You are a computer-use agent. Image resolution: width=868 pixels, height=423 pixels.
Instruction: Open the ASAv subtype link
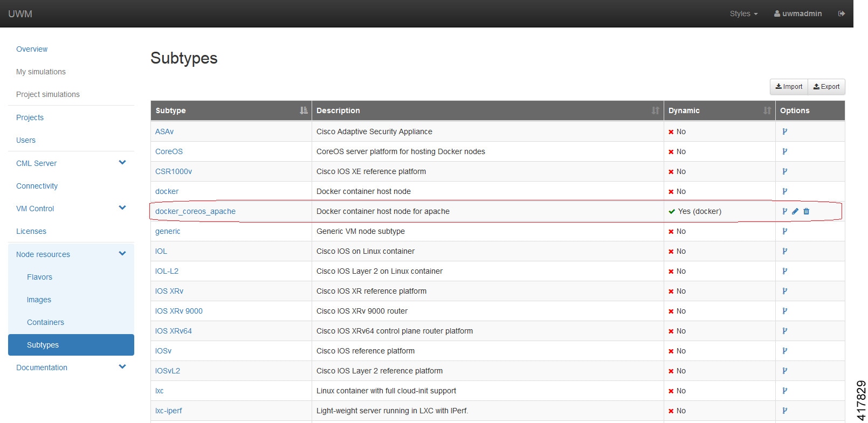(x=164, y=131)
